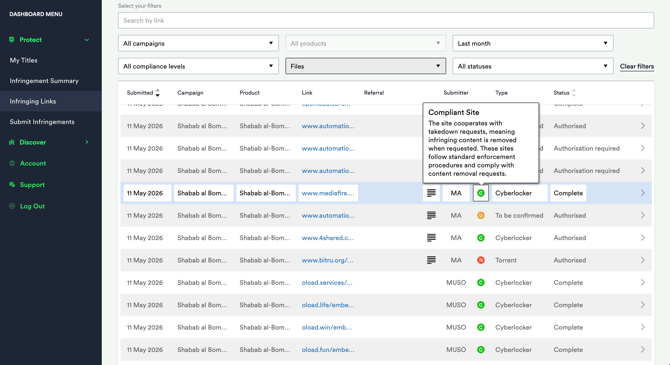This screenshot has width=670, height=365.
Task: Click the Support chat icon in sidebar
Action: [12, 185]
